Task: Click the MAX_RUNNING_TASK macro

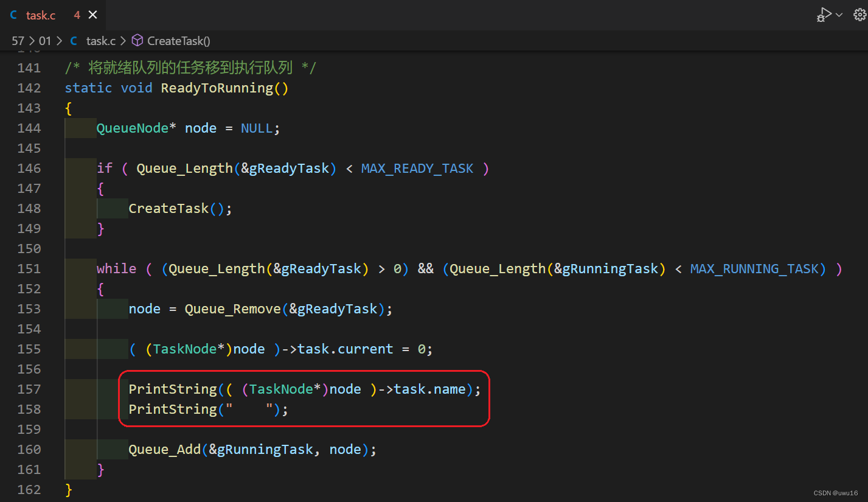Action: (x=754, y=268)
